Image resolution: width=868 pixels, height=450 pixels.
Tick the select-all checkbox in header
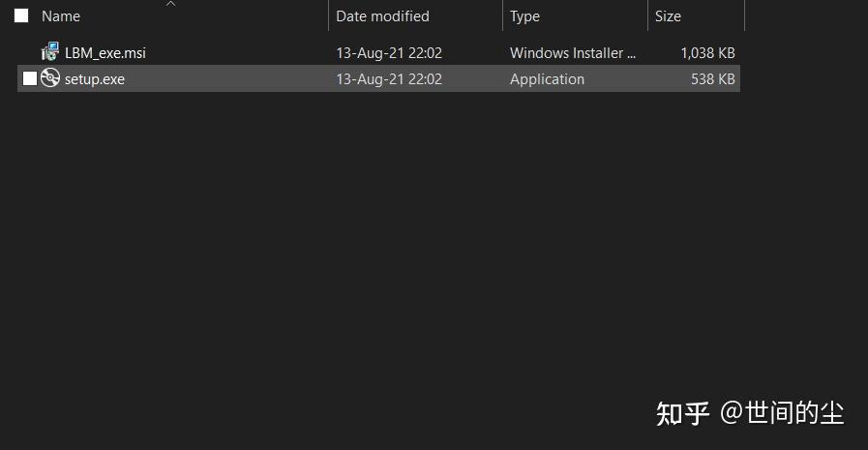[x=21, y=15]
